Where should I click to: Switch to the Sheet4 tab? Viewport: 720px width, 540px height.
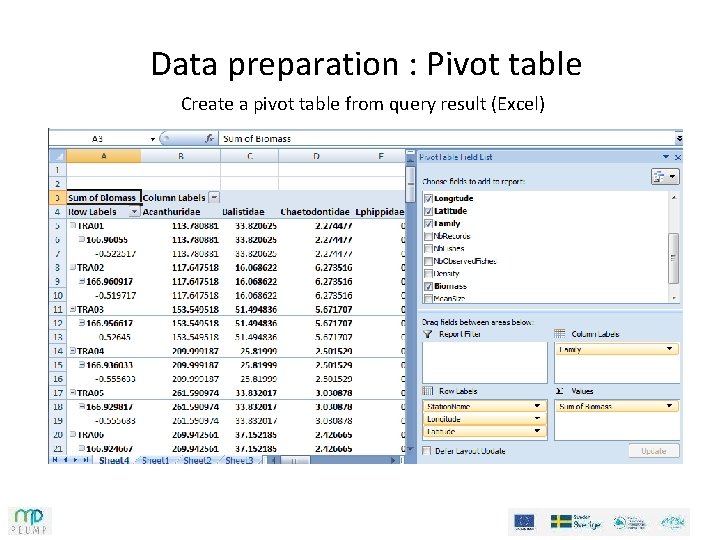[114, 460]
